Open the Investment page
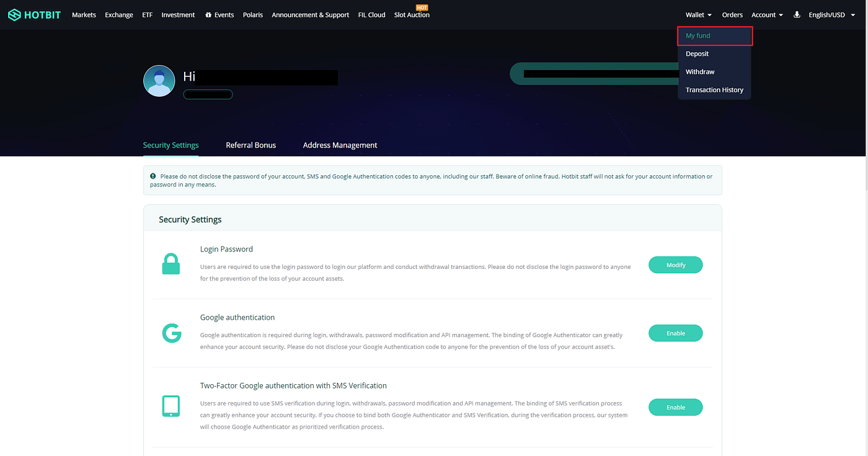This screenshot has height=456, width=868. [x=178, y=15]
